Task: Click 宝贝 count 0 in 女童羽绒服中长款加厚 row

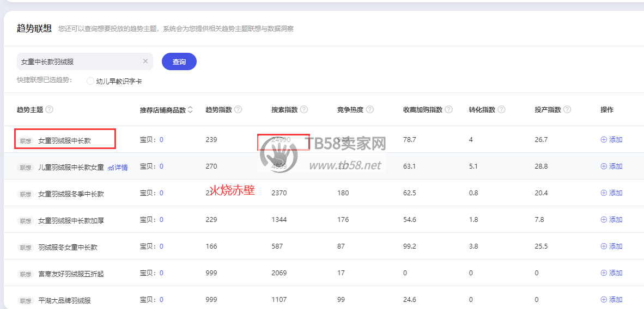Action: (x=161, y=220)
